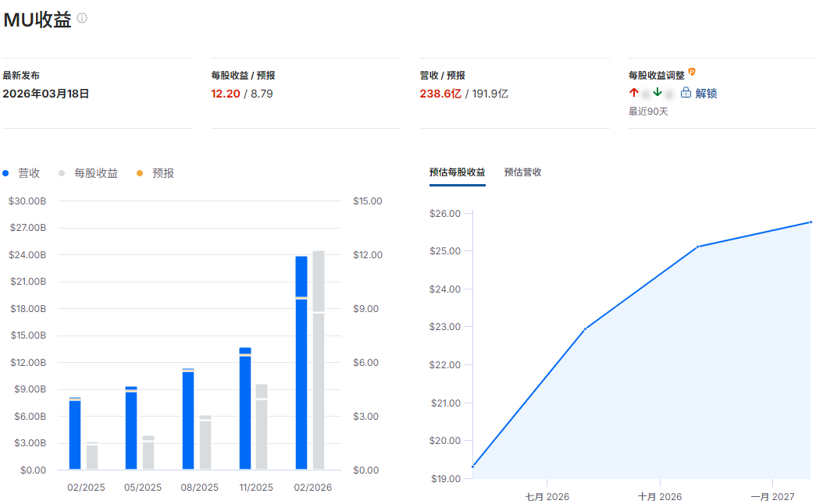
Task: Click the 解锁 unlock link
Action: click(706, 93)
